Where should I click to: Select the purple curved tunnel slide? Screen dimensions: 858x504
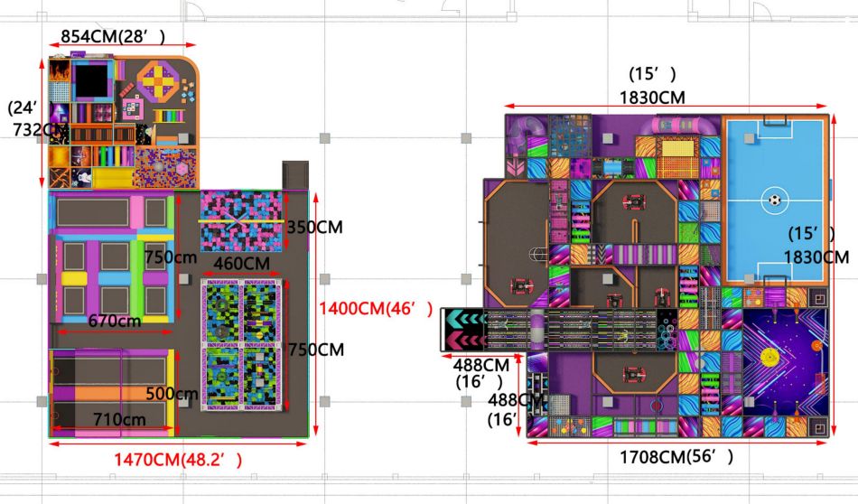pyautogui.click(x=527, y=135)
